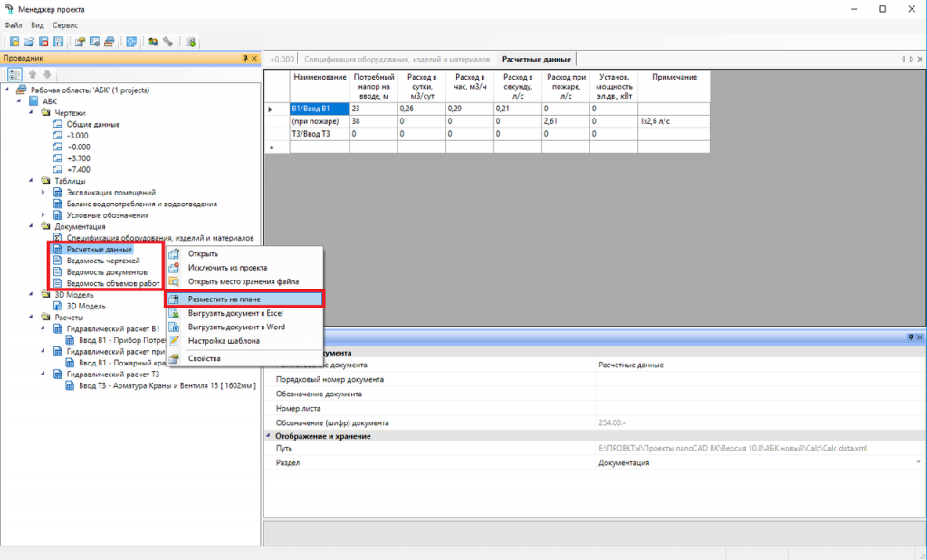Select the +7.400 drawing in tree
Screen dimensions: 927x560
(78, 169)
